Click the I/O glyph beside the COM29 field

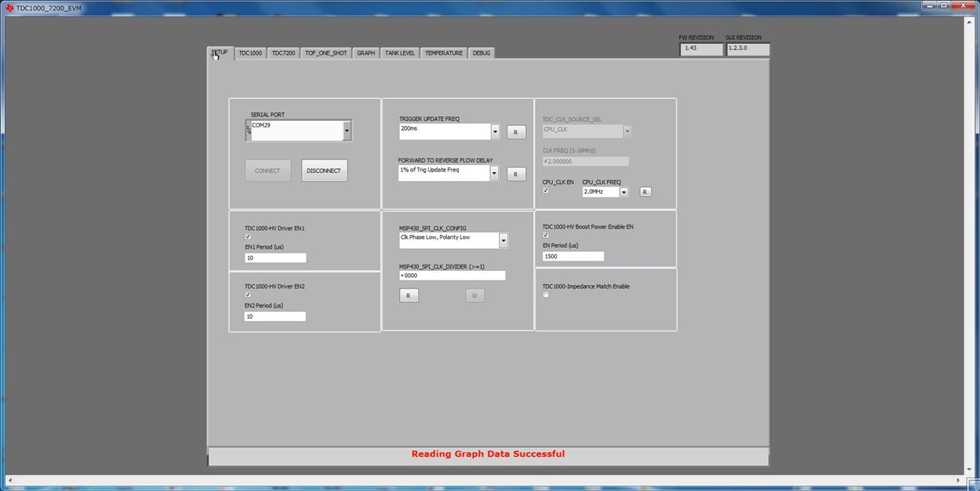pos(248,129)
